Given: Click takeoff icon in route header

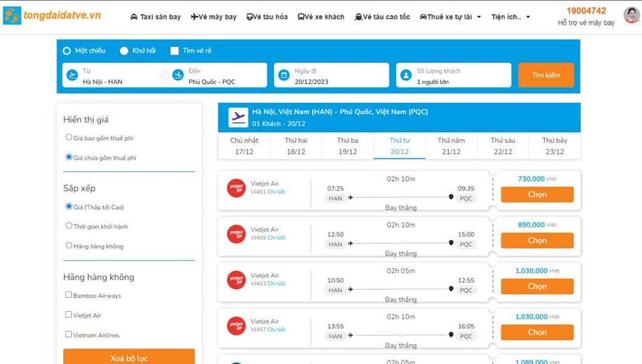Looking at the screenshot, I should point(238,118).
